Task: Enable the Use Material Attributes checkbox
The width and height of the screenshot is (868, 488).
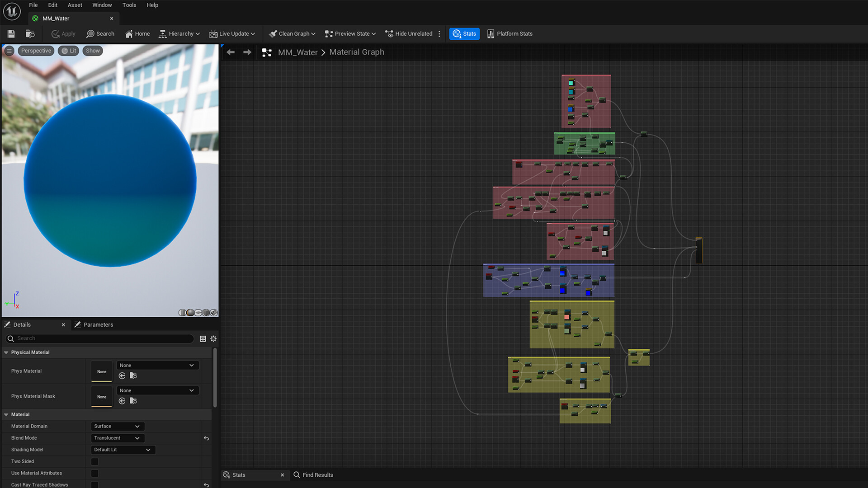Action: [x=94, y=473]
